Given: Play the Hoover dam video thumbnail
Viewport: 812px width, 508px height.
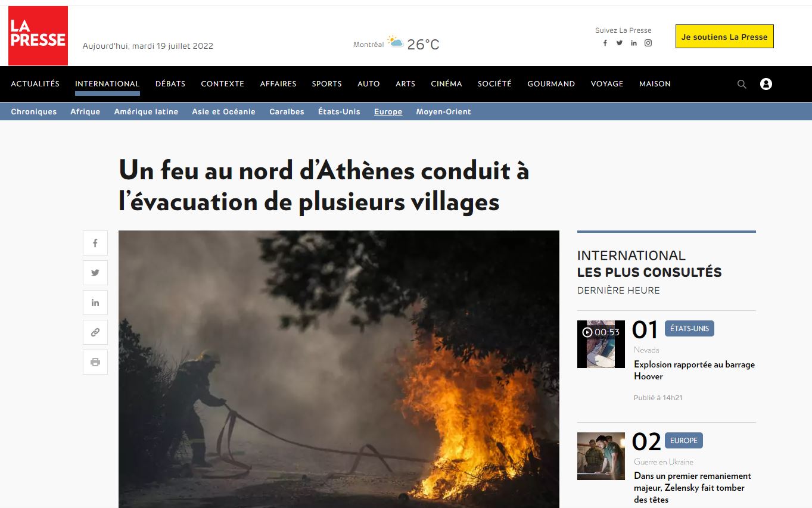Looking at the screenshot, I should pos(601,344).
